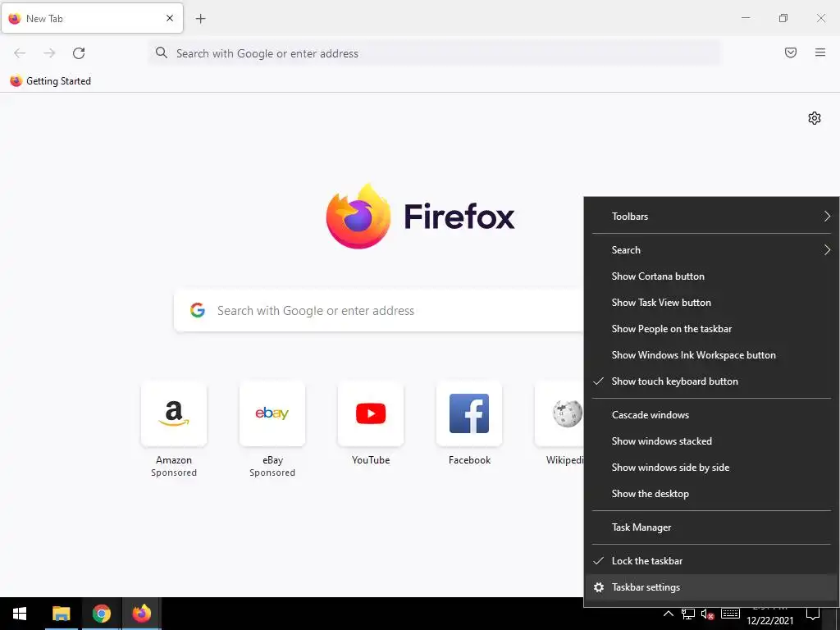The width and height of the screenshot is (840, 630).
Task: Choose Show the desktop
Action: pos(711,494)
